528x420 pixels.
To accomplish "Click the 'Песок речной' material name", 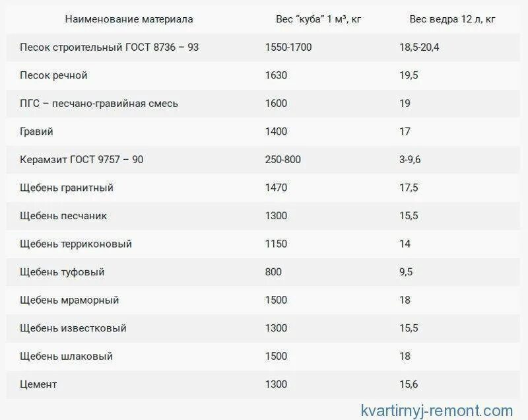I will (x=53, y=75).
